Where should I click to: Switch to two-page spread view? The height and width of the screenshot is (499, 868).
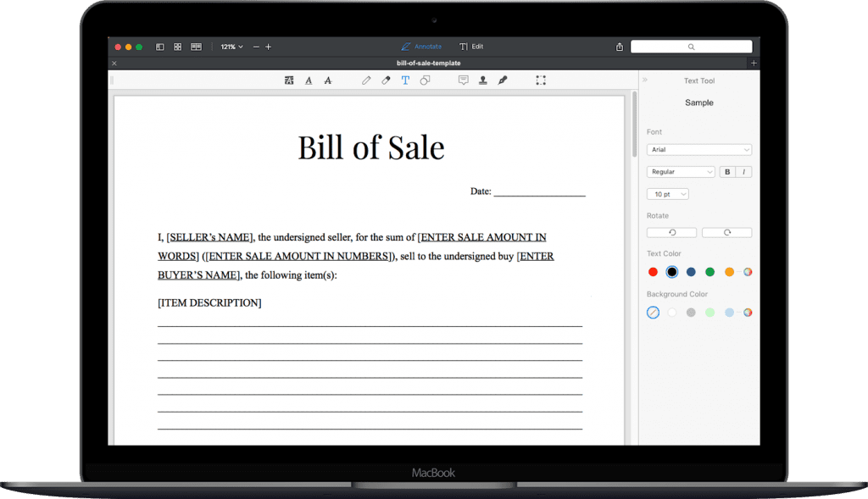196,47
